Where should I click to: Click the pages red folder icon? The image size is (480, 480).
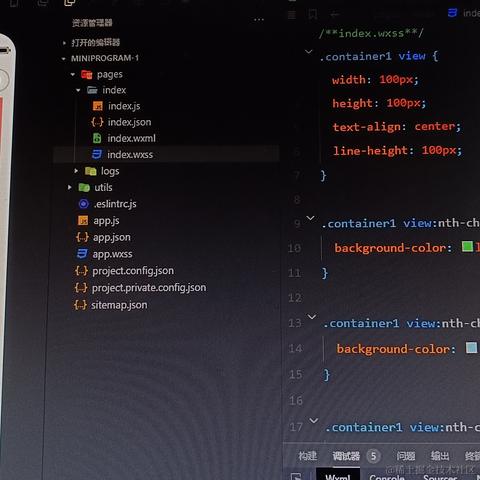(x=86, y=74)
